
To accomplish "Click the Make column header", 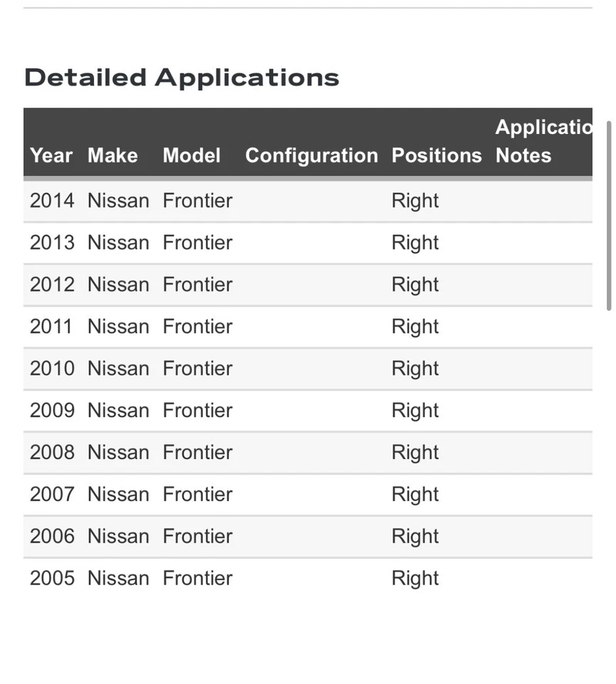I will pos(113,155).
